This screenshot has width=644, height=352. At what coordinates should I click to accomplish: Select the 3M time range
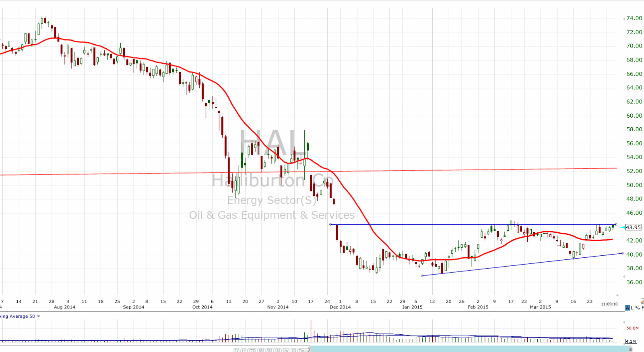click(269, 350)
